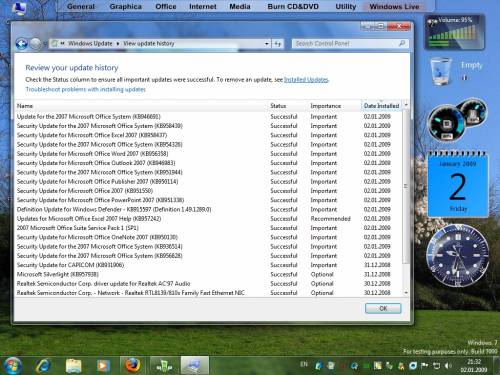Open Windows Explorer folder on taskbar
The width and height of the screenshot is (500, 375).
click(x=74, y=366)
